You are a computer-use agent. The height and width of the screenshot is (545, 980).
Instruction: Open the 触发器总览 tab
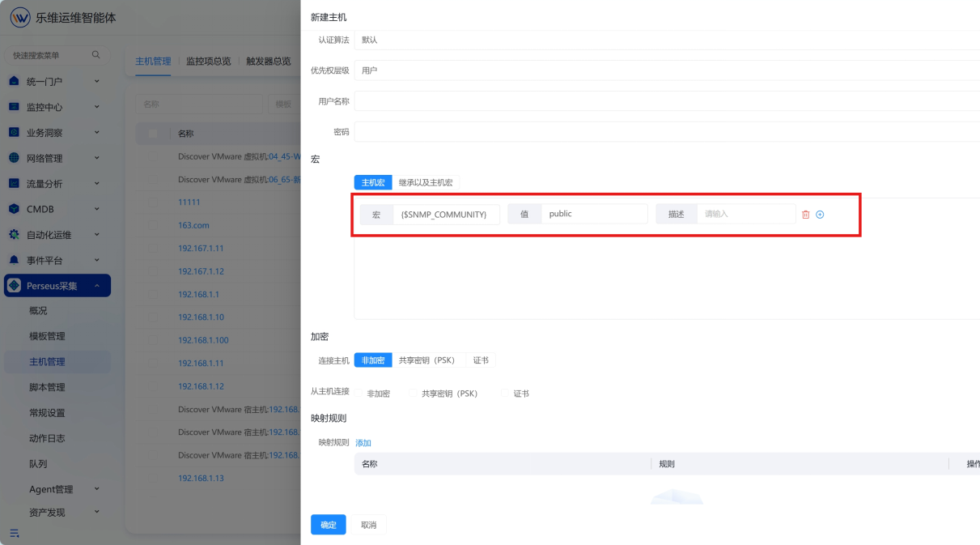click(269, 61)
